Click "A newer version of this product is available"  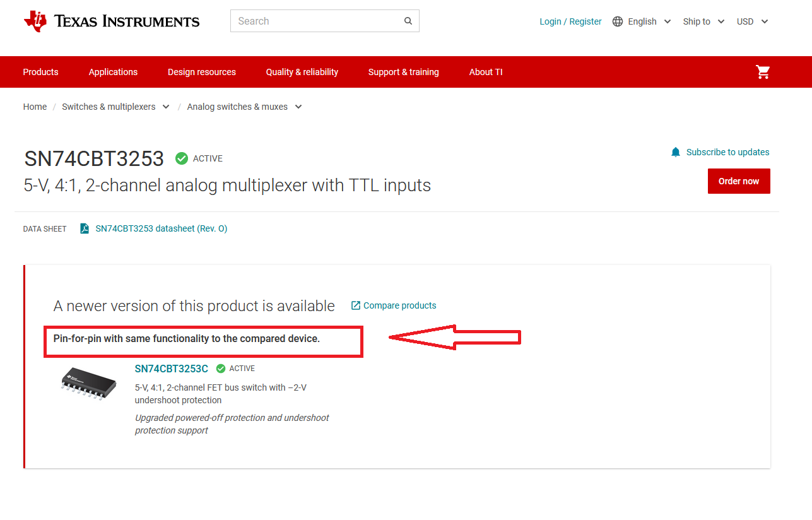pyautogui.click(x=194, y=306)
